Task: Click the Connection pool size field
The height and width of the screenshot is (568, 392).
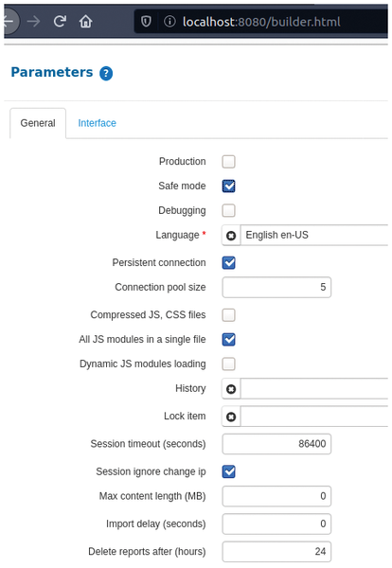Action: (x=276, y=288)
